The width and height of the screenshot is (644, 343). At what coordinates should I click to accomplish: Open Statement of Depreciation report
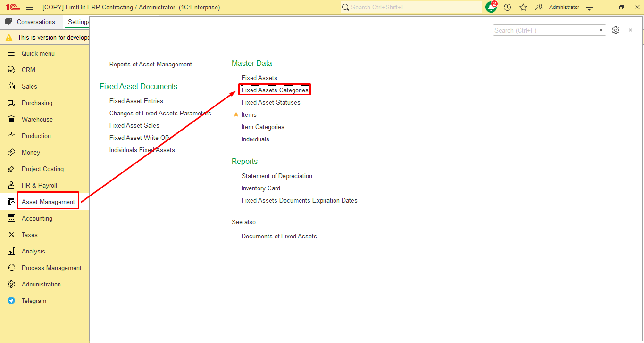point(276,176)
